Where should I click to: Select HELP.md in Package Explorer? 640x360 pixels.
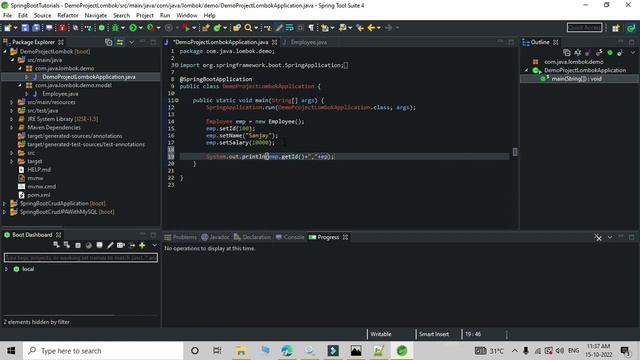(39, 169)
